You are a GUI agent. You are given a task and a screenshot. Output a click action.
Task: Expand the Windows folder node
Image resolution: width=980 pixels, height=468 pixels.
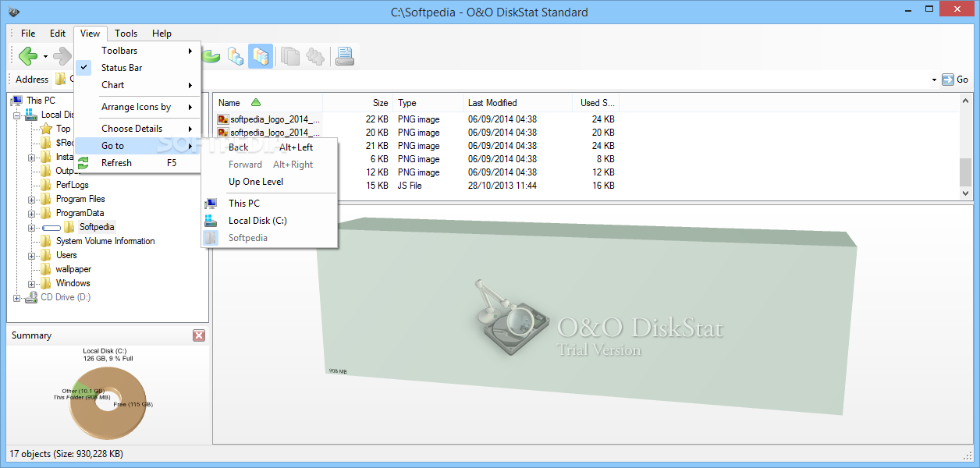[x=32, y=283]
